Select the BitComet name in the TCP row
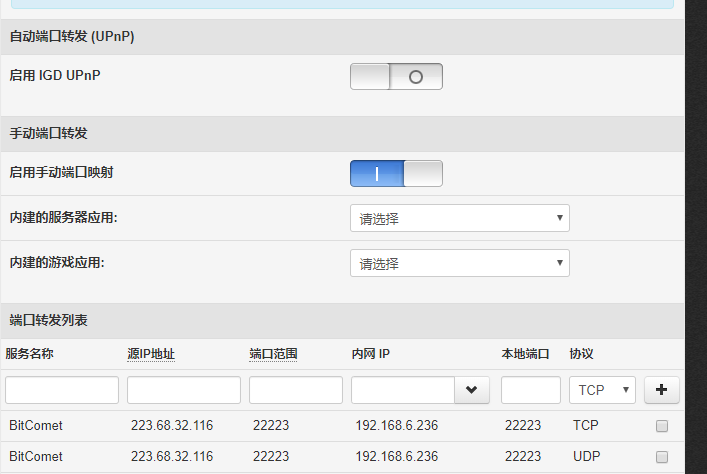Image resolution: width=707 pixels, height=474 pixels. click(36, 426)
